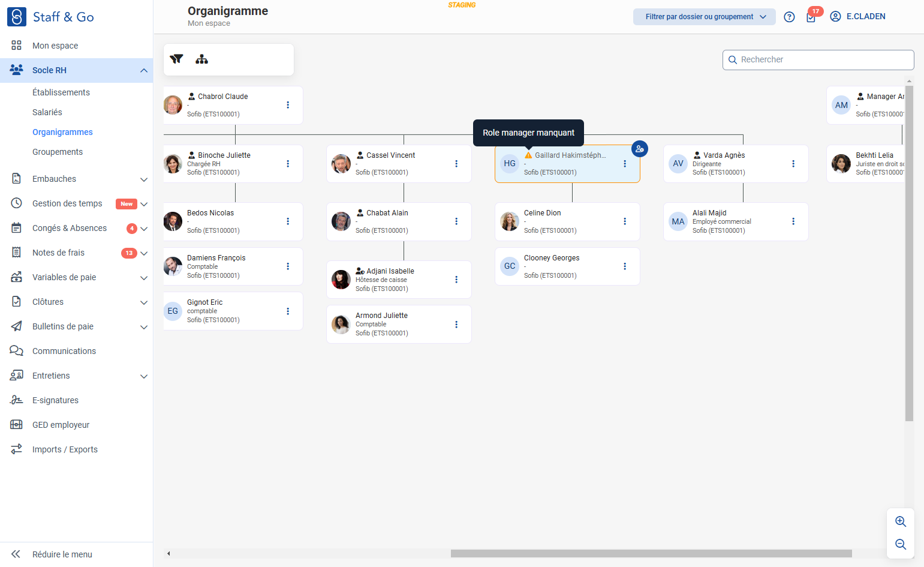Open the help question mark icon
Screen dimensions: 924x567
[789, 17]
